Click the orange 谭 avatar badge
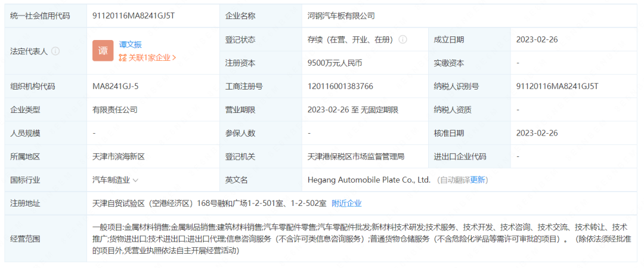 pyautogui.click(x=103, y=51)
